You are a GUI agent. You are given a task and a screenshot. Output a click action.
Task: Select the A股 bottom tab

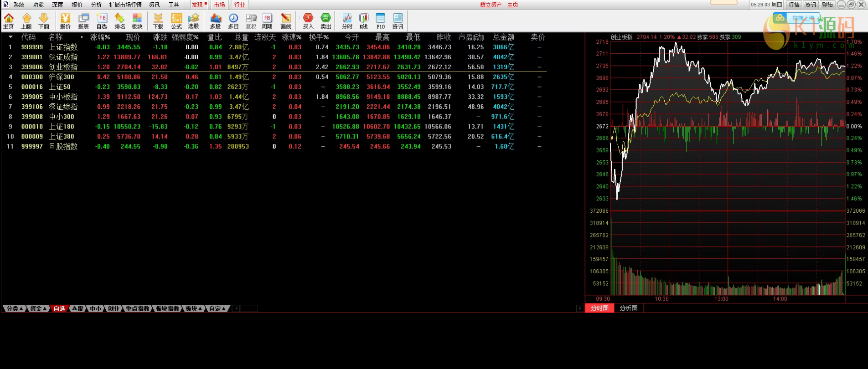point(78,308)
